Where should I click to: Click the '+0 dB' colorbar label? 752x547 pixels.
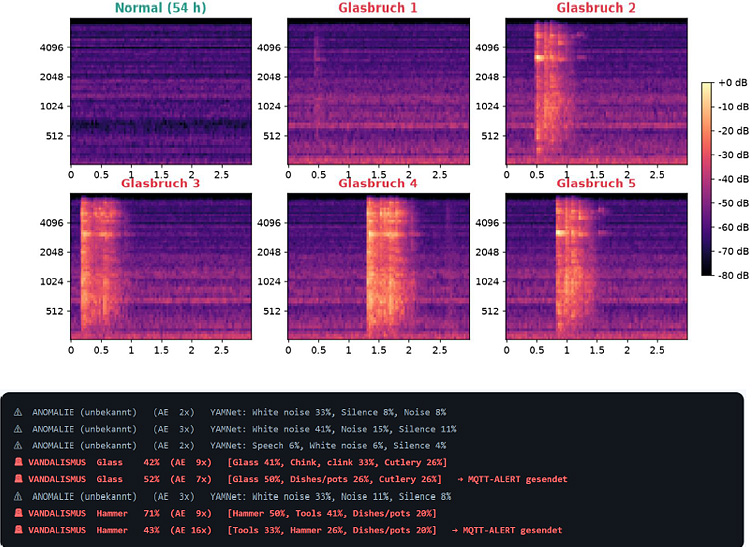click(x=732, y=82)
